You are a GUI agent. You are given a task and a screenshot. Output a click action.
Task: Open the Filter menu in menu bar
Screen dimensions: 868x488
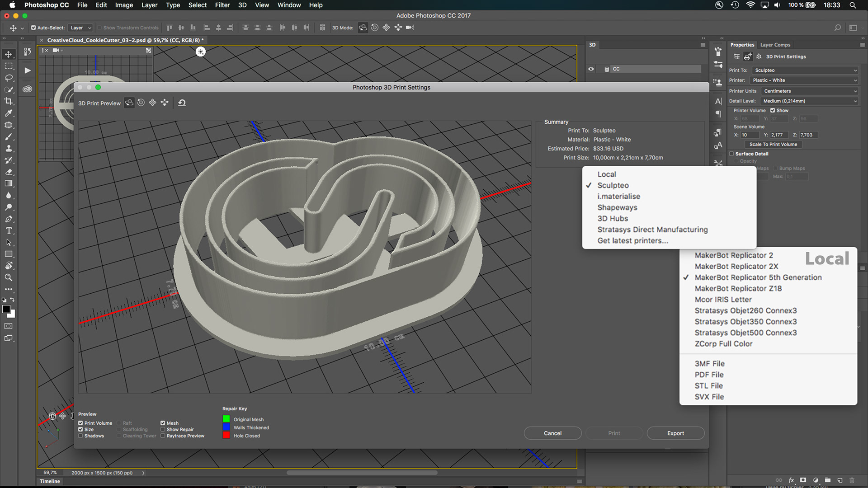click(222, 5)
